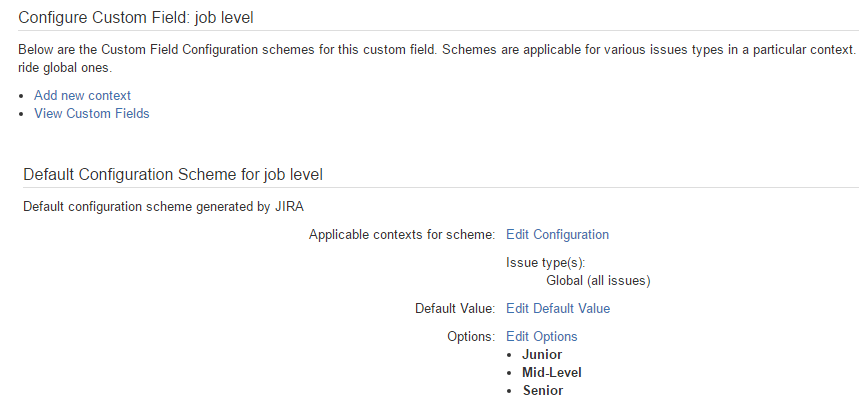Screen dimensions: 859x413
Task: Open Edit Default Value link
Action: tap(558, 308)
